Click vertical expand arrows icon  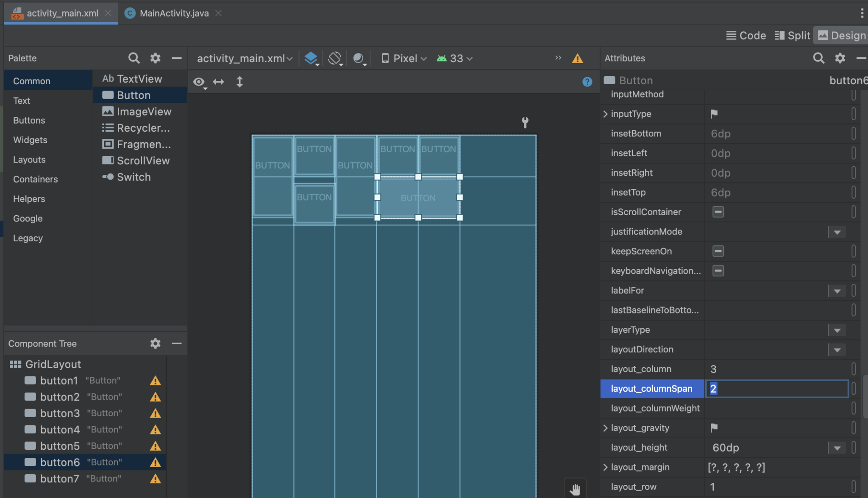click(x=239, y=82)
